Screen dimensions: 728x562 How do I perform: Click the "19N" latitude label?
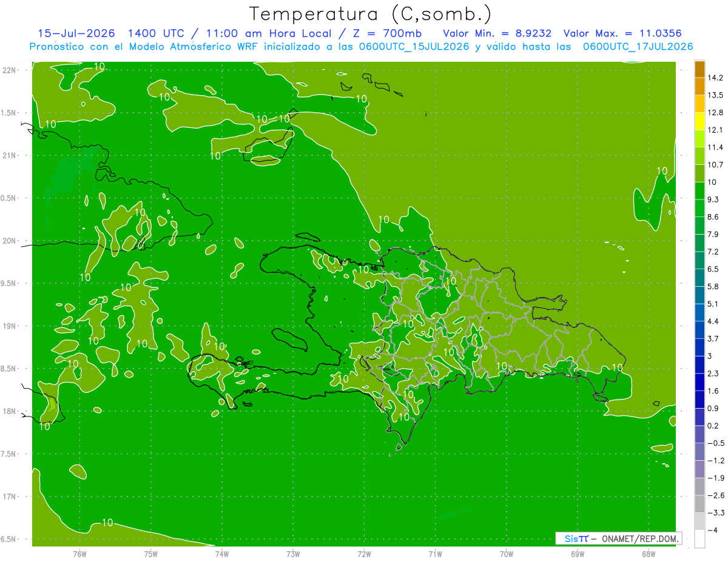8,326
